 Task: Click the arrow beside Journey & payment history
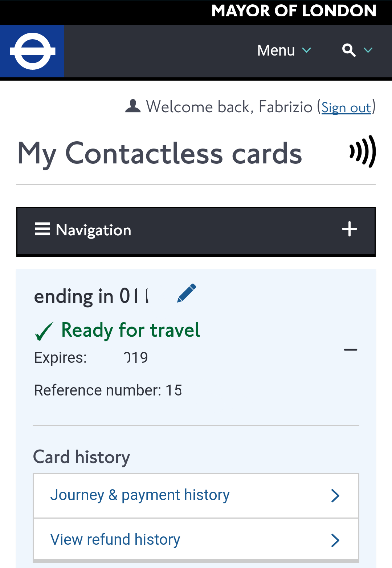click(335, 495)
